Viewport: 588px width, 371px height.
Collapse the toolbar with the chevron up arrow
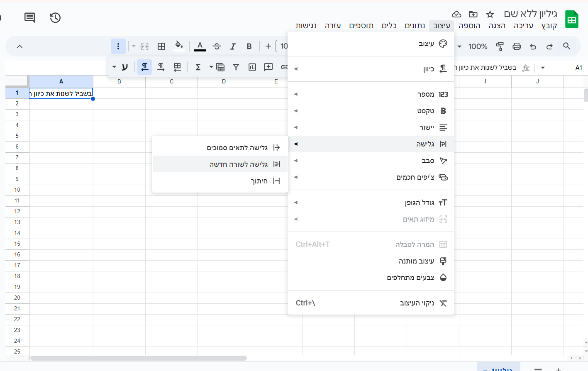pos(20,46)
